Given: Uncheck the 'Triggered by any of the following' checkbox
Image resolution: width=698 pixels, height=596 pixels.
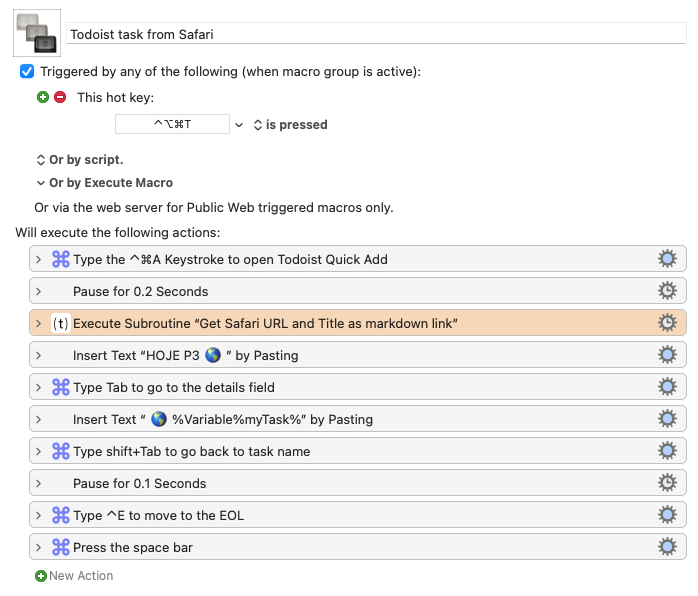Looking at the screenshot, I should (x=27, y=71).
